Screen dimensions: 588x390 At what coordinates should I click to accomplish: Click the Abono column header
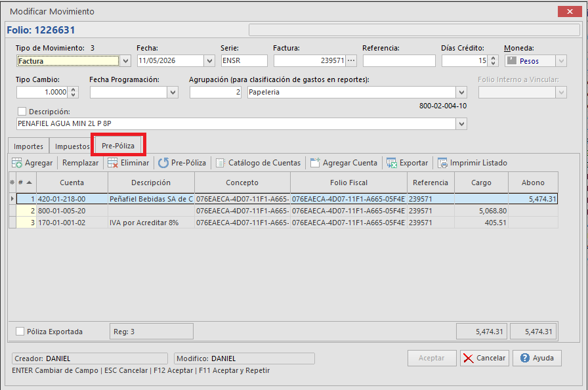533,183
